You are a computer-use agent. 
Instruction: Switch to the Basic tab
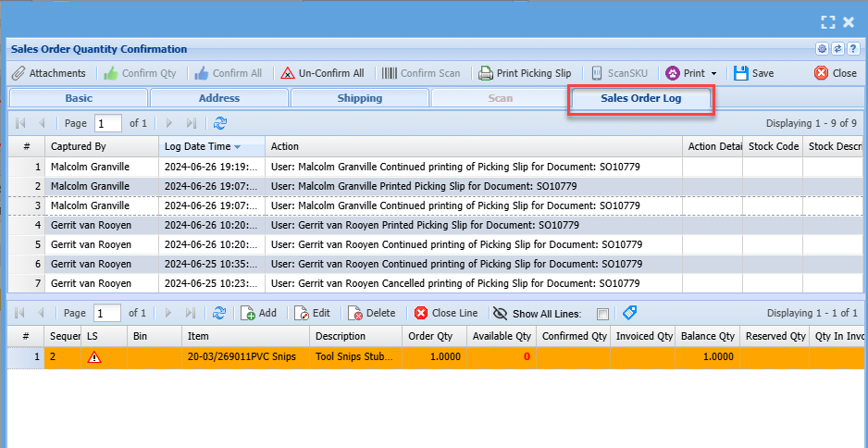coord(78,98)
